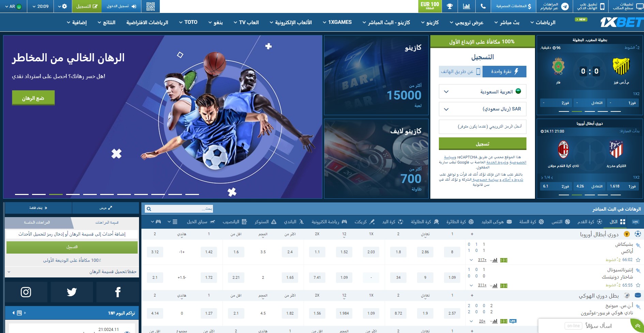644x333 pixels.
Task: Open the AR language dropdown
Action: point(13,6)
